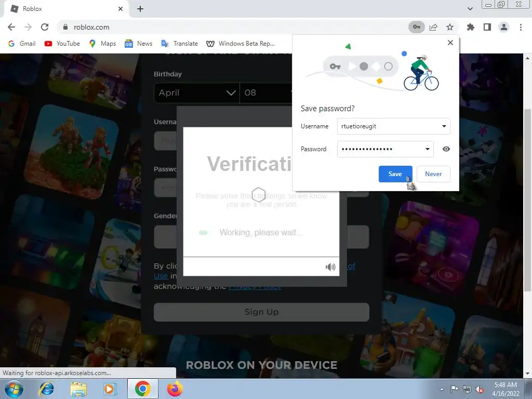Image resolution: width=532 pixels, height=399 pixels.
Task: Open the Maps bookmark
Action: [x=102, y=44]
